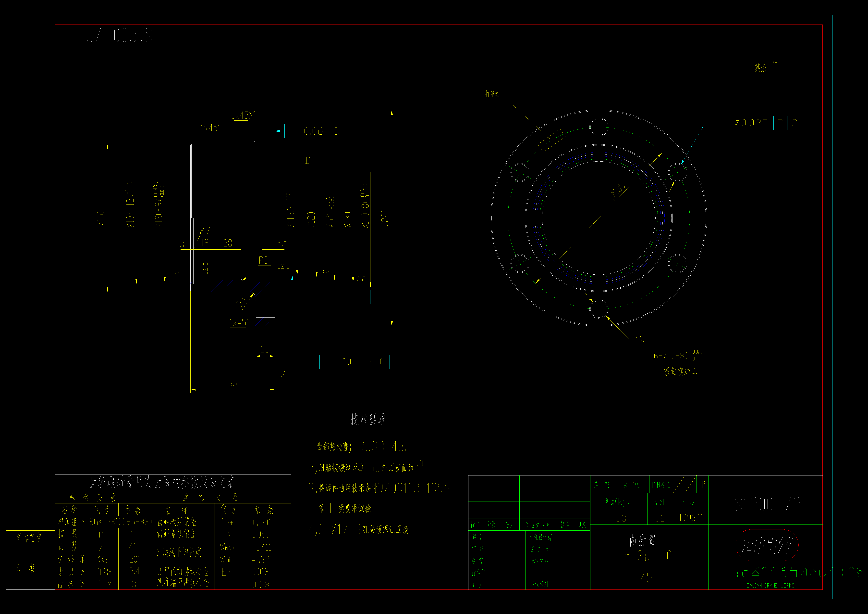Select the '齿距极限偏差' cell
The height and width of the screenshot is (614, 868).
pyautogui.click(x=177, y=522)
